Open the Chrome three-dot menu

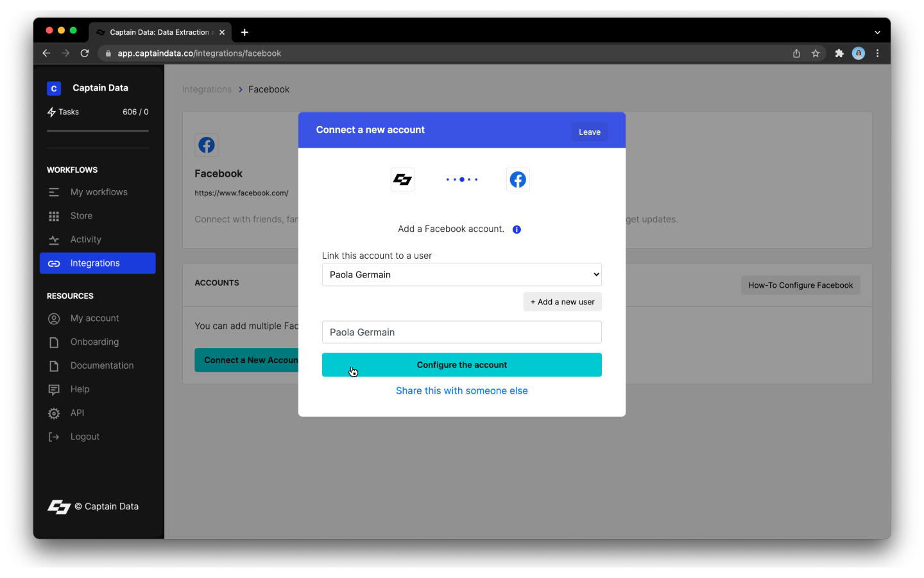point(877,53)
